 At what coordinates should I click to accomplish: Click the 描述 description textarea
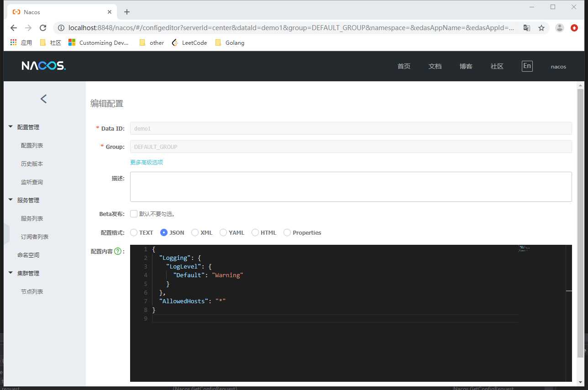pyautogui.click(x=351, y=187)
